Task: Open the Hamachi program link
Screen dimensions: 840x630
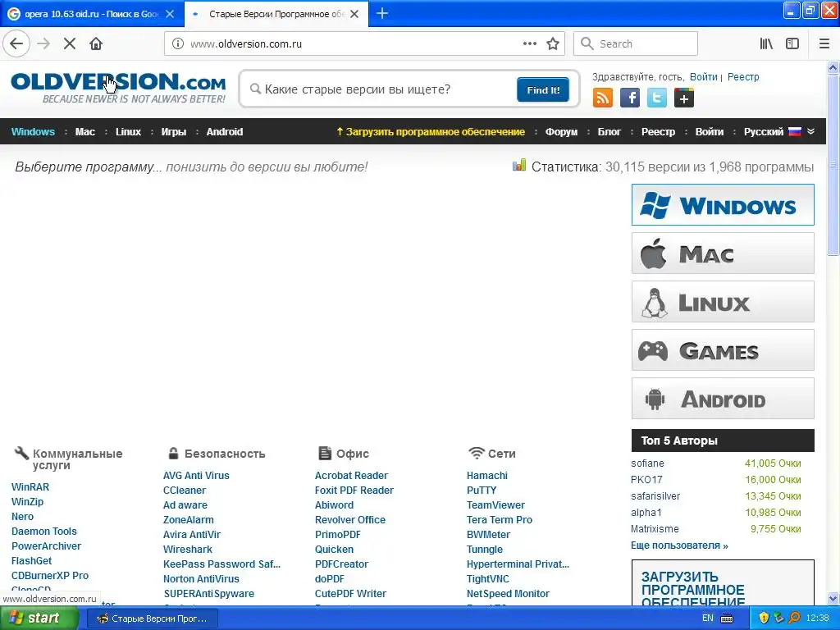Action: [x=487, y=475]
